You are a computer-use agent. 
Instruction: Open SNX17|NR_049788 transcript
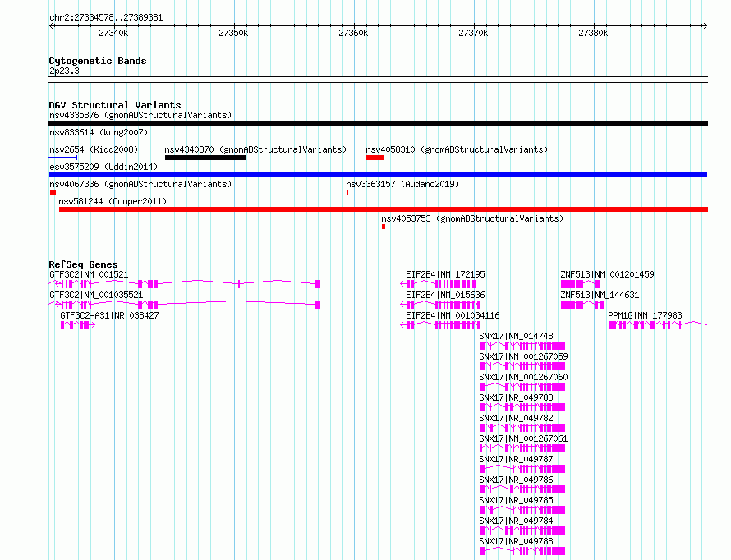pos(516,541)
